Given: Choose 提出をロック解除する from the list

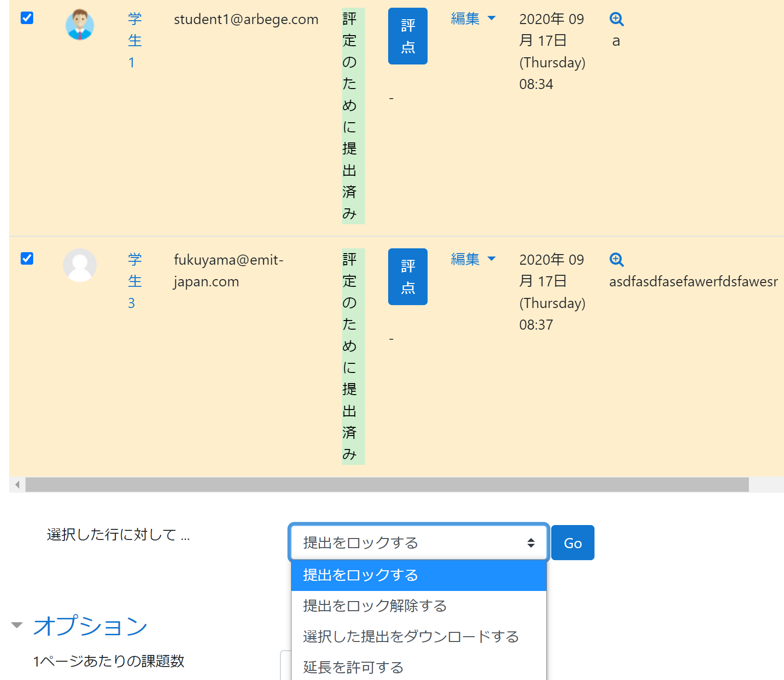Looking at the screenshot, I should point(419,606).
